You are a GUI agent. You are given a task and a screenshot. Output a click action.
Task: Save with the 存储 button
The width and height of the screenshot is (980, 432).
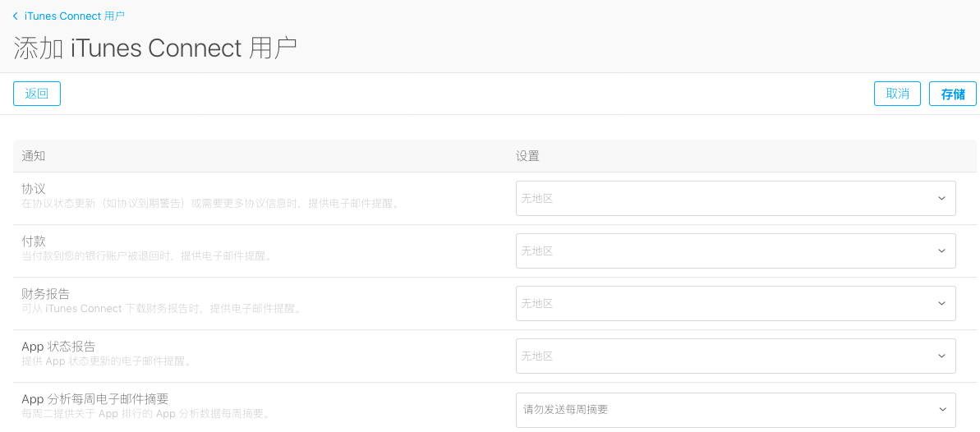[x=953, y=94]
